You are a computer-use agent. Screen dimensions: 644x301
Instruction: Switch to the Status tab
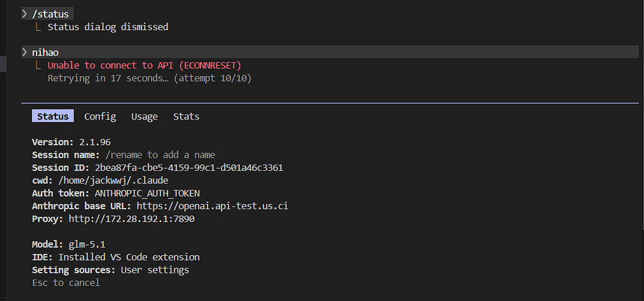tap(53, 116)
